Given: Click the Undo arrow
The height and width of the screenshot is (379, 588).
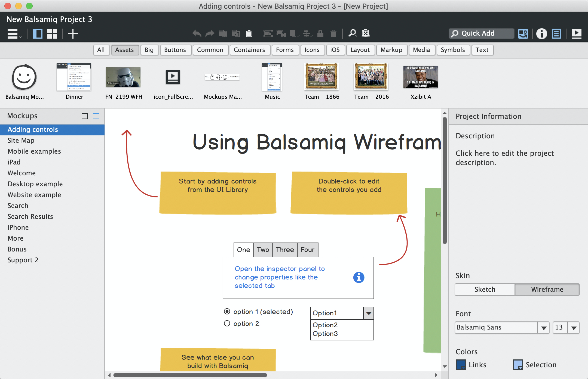Looking at the screenshot, I should point(197,33).
